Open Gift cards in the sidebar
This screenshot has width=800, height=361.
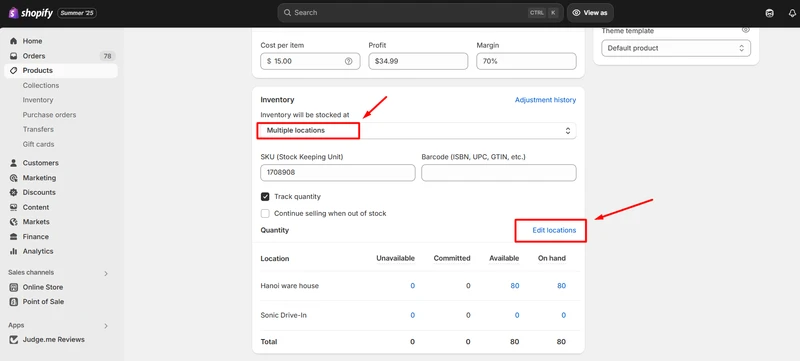click(x=38, y=144)
